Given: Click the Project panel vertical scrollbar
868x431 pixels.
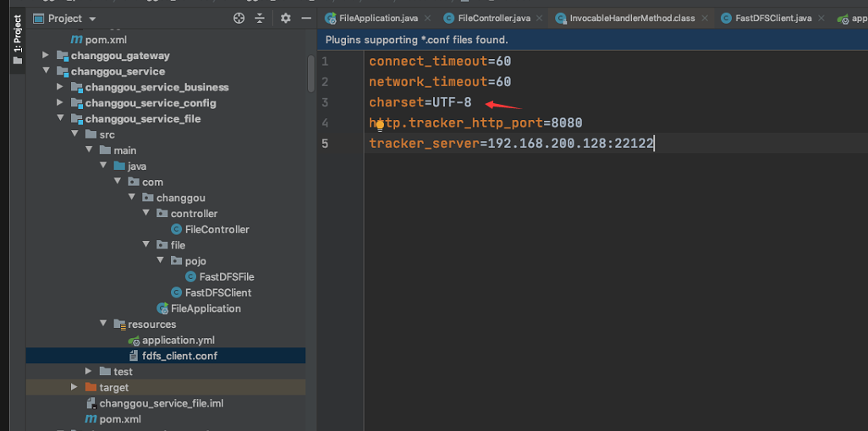Looking at the screenshot, I should [x=311, y=74].
